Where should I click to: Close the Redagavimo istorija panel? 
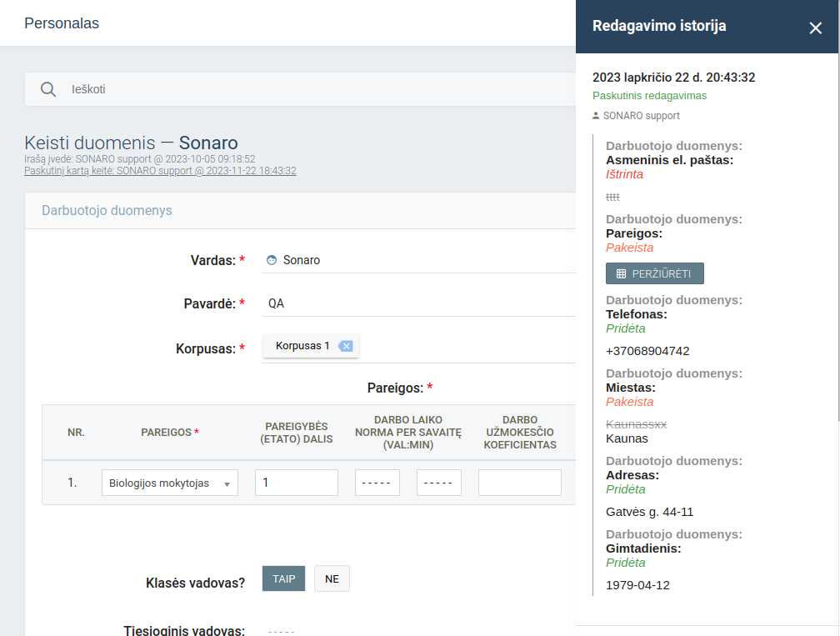(815, 28)
